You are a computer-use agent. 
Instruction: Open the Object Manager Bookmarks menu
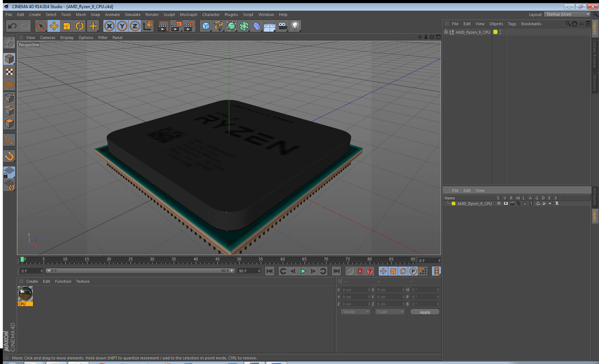pos(531,24)
